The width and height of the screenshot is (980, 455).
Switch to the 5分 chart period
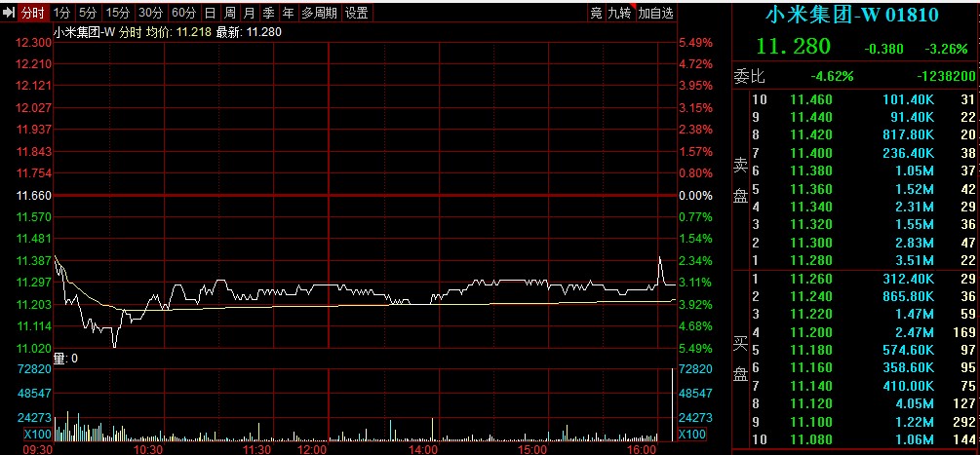click(88, 13)
